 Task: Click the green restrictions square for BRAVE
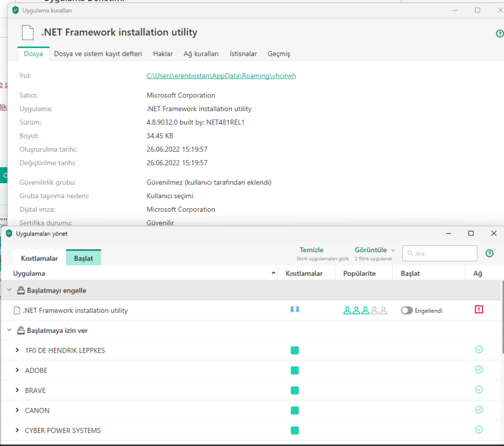tap(295, 391)
